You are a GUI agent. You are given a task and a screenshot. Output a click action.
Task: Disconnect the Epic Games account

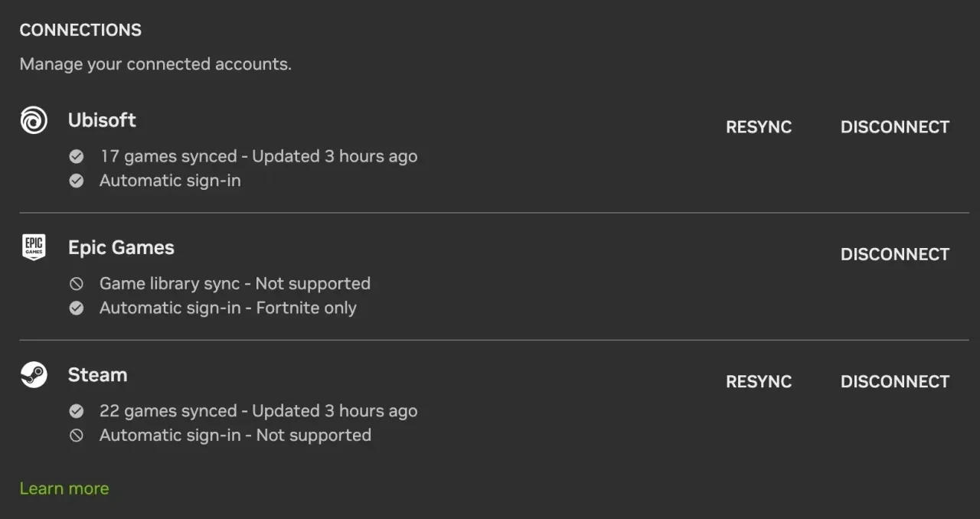pos(895,254)
